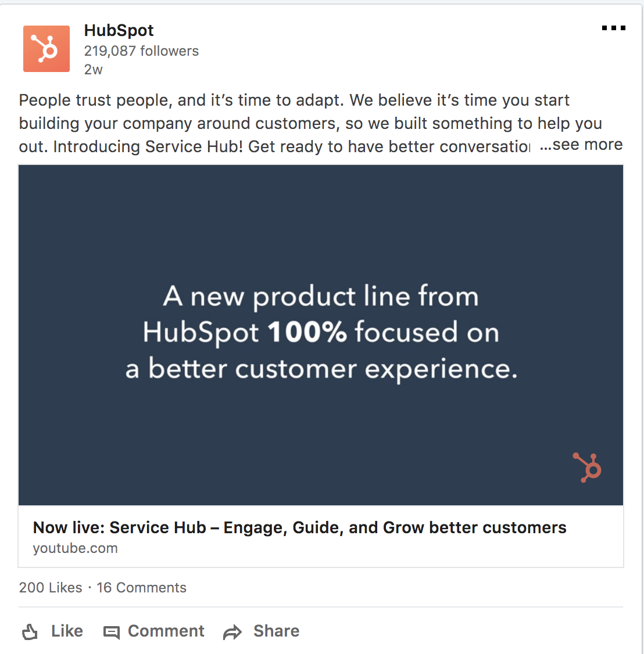Click the HubSpot orange logo avatar
The height and width of the screenshot is (654, 644).
click(x=46, y=49)
